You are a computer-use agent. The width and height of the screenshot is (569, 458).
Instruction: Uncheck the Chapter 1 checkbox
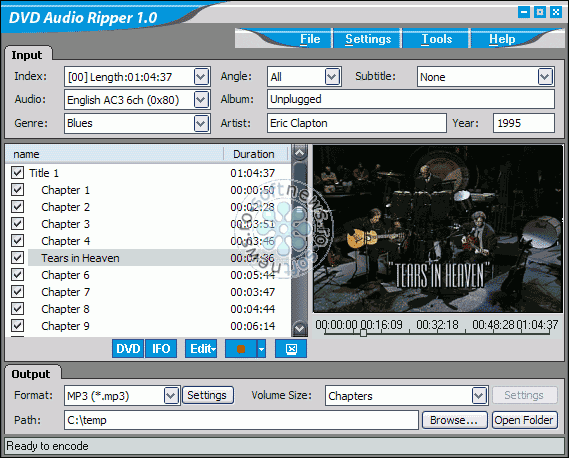pyautogui.click(x=17, y=189)
